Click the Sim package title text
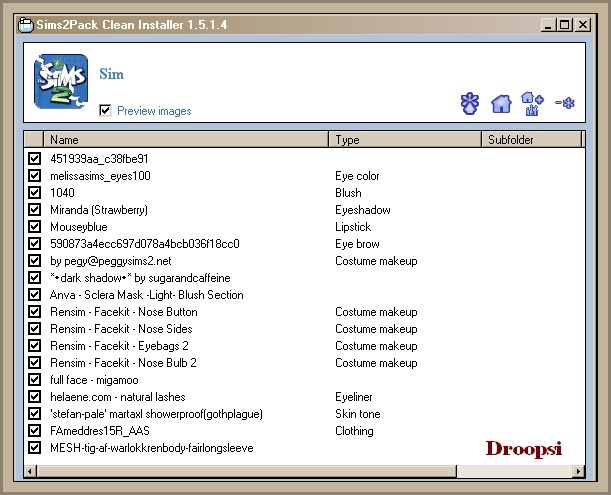Image resolution: width=611 pixels, height=495 pixels. tap(111, 74)
